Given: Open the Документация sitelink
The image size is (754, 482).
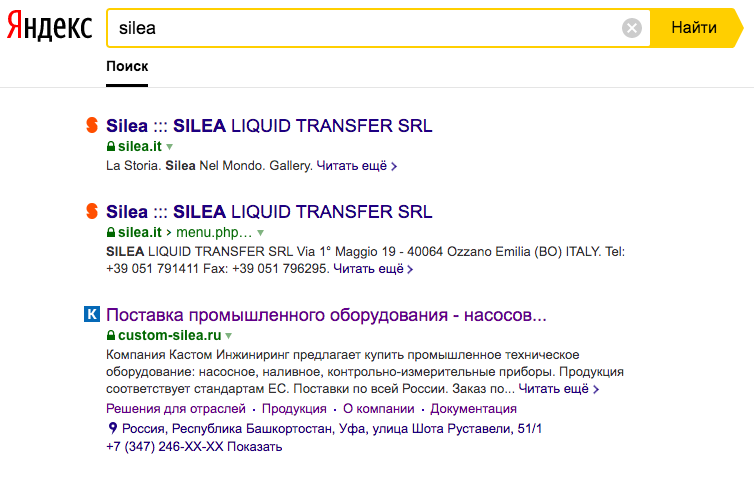Looking at the screenshot, I should (473, 409).
